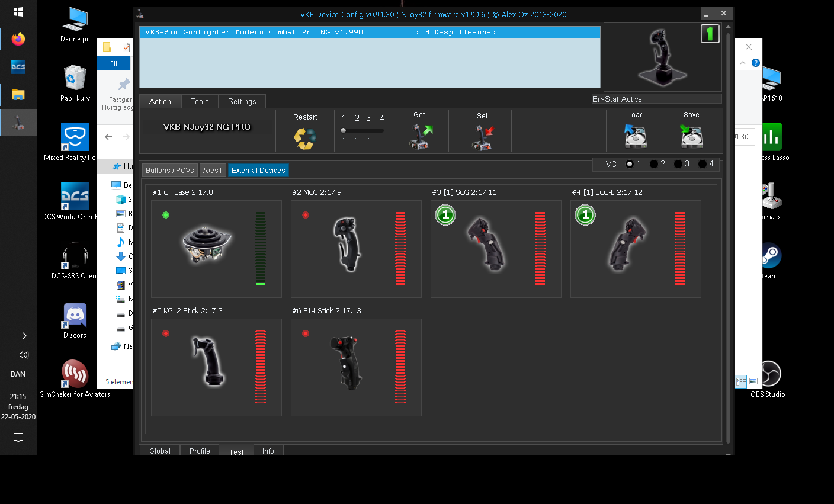
Task: Click the Restart device icon
Action: (x=305, y=138)
